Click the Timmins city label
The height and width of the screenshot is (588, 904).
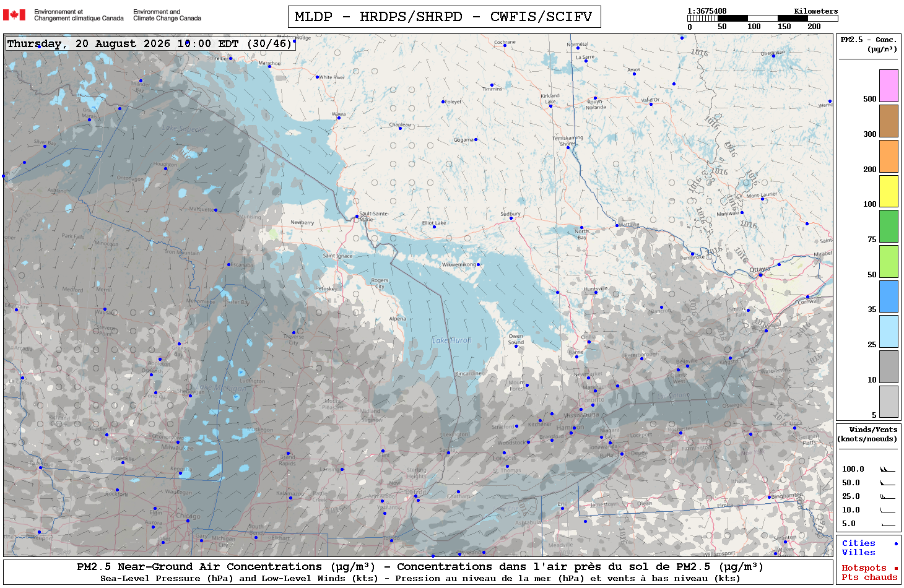point(492,89)
